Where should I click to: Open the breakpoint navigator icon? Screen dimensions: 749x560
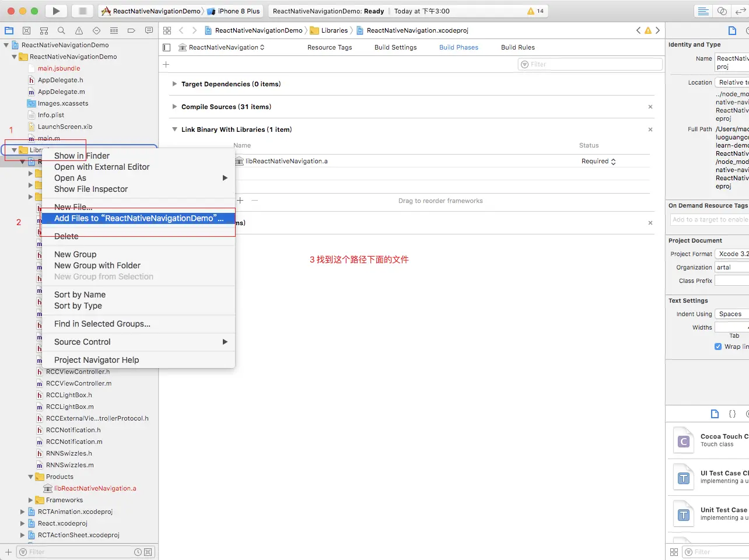click(x=131, y=30)
